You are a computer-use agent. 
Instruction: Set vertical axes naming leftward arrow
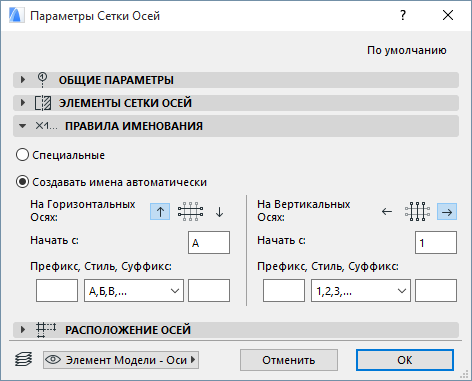(x=387, y=212)
